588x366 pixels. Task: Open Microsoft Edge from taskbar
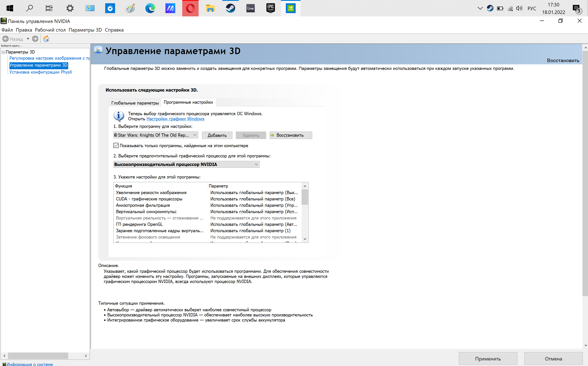tap(150, 8)
